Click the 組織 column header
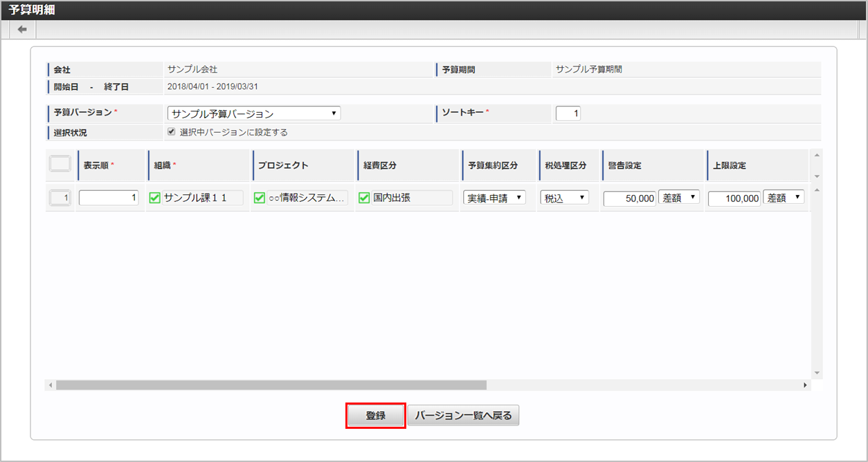Image resolution: width=868 pixels, height=462 pixels. (199, 166)
